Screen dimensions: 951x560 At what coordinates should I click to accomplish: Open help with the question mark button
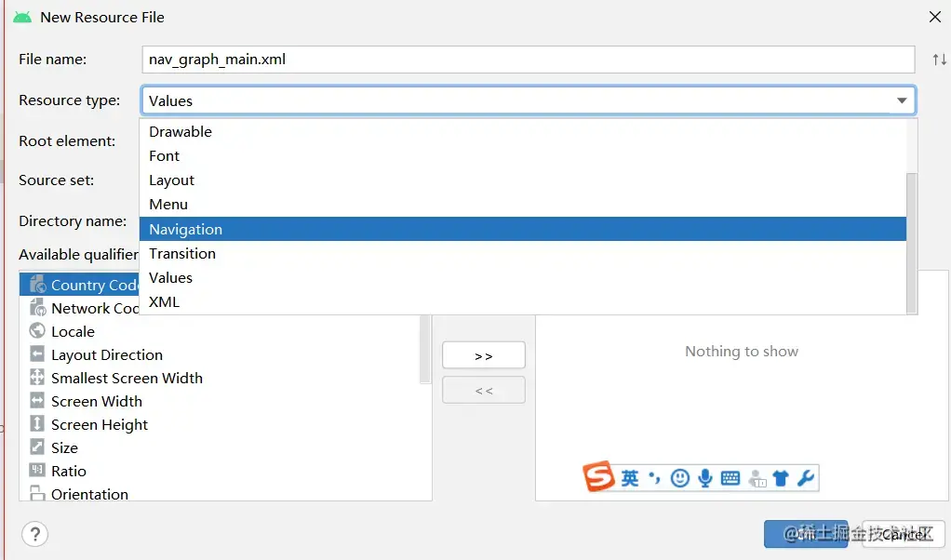pyautogui.click(x=35, y=534)
